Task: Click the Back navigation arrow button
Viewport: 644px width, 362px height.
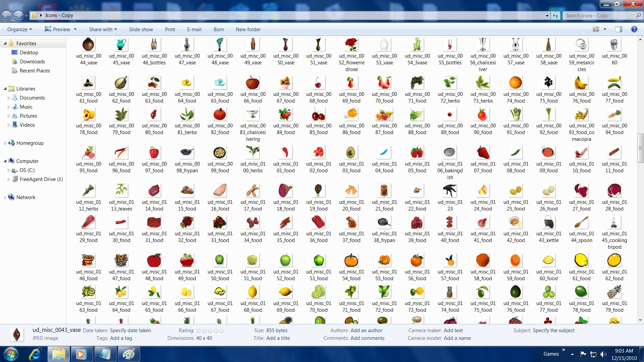Action: point(6,15)
